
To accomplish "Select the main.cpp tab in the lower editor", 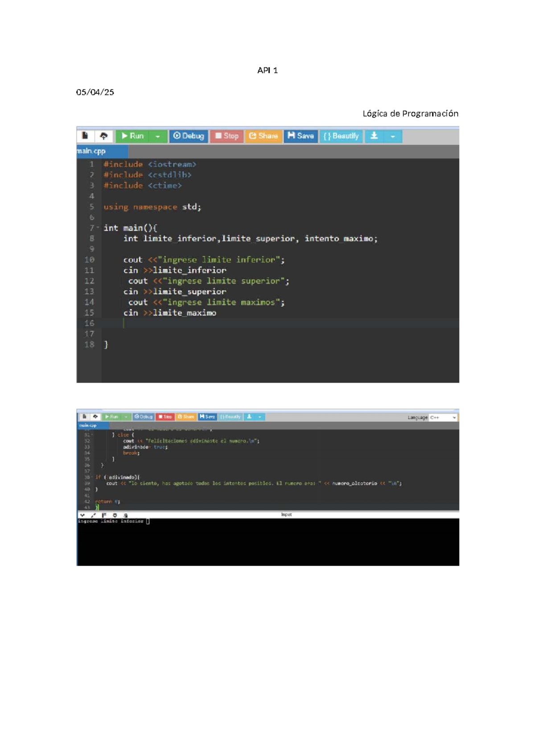I will coord(93,426).
